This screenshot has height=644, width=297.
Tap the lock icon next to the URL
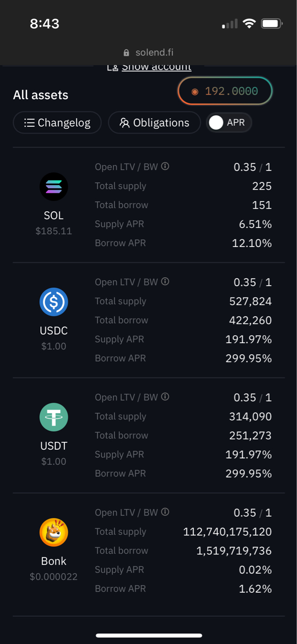pos(126,53)
